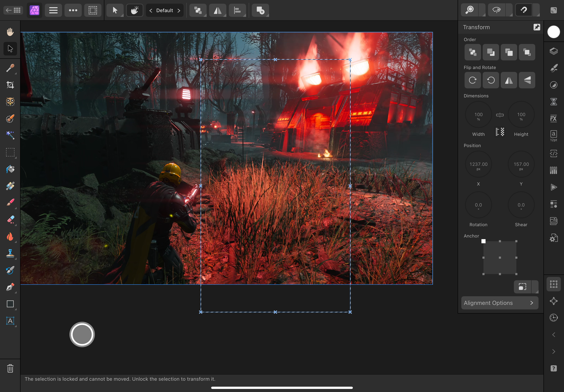Select the Erase Brush tool

click(10, 220)
